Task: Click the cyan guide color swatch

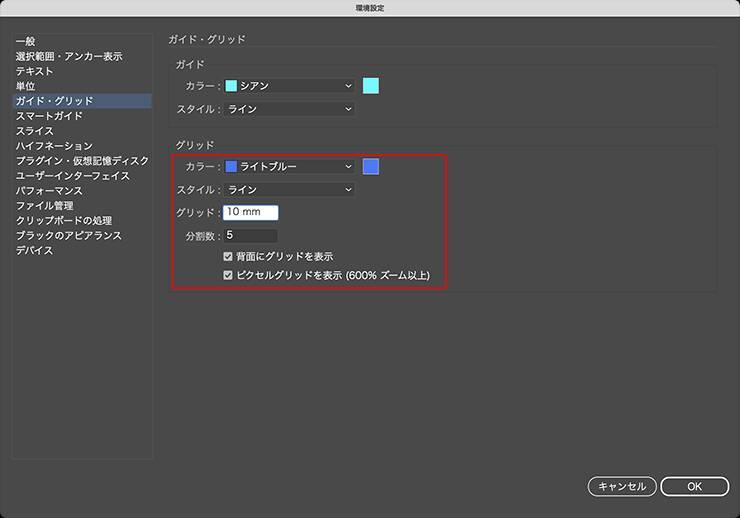Action: click(x=371, y=86)
